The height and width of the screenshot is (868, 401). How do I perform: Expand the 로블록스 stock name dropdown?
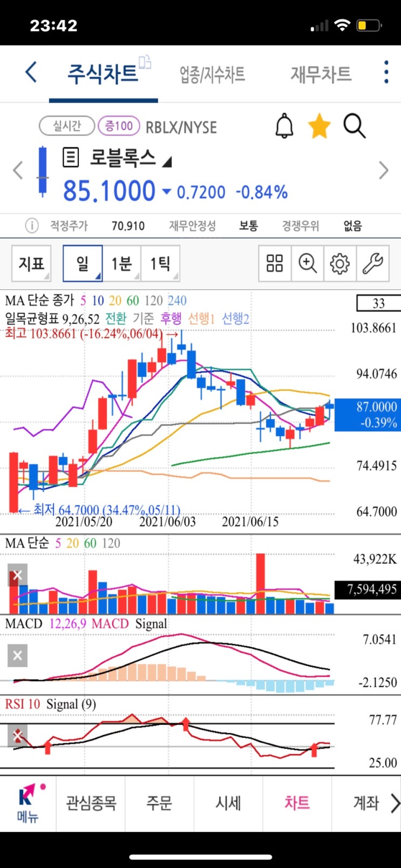pos(167,162)
